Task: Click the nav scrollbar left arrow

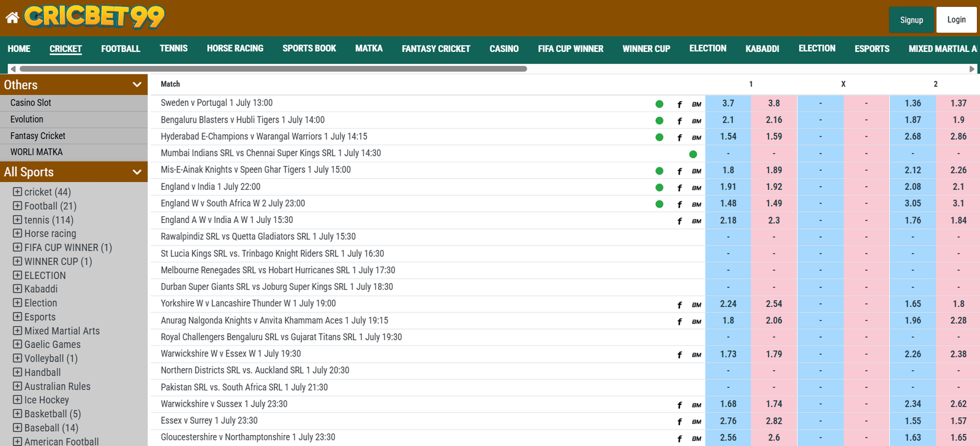Action: pos(12,69)
